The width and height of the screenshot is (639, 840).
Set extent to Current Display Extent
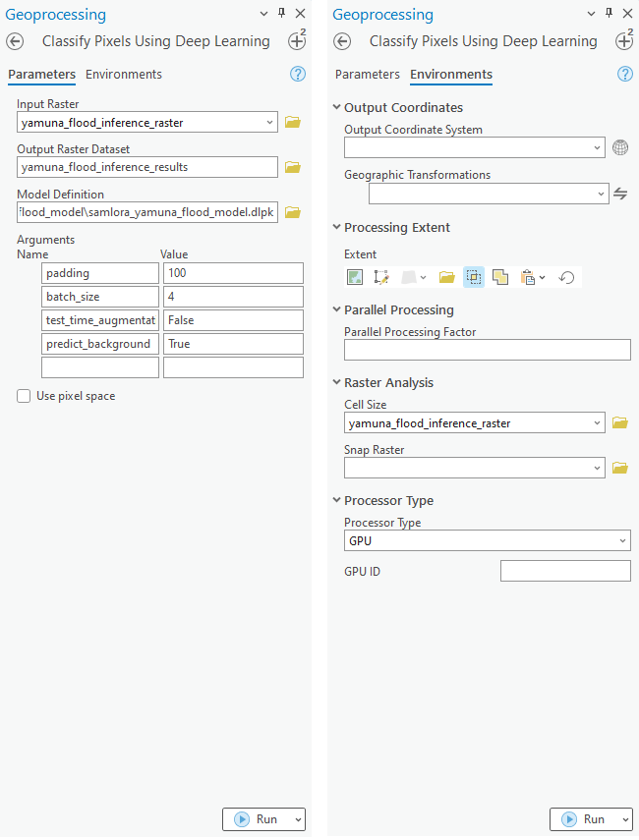[x=355, y=277]
